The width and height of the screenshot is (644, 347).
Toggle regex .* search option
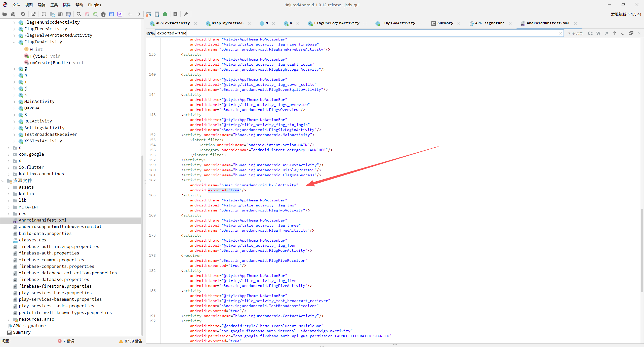pos(607,33)
